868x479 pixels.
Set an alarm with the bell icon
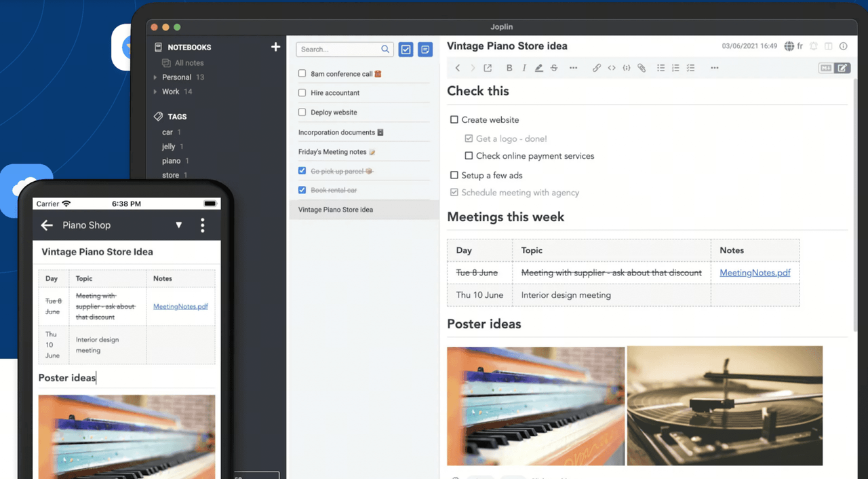tap(814, 46)
